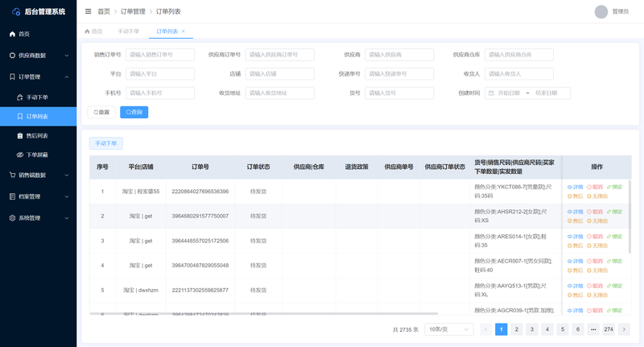Go to page 5
The width and height of the screenshot is (644, 347).
(562, 329)
